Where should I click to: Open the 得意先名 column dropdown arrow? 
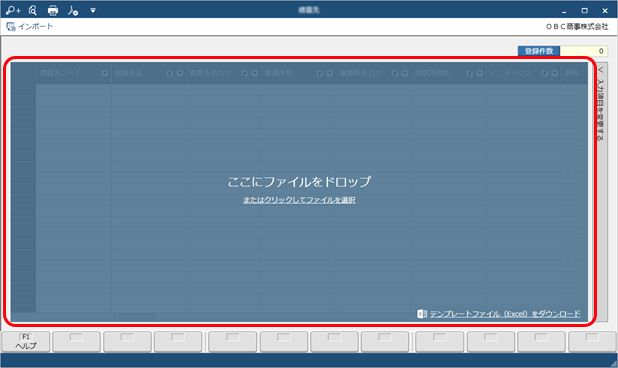180,73
